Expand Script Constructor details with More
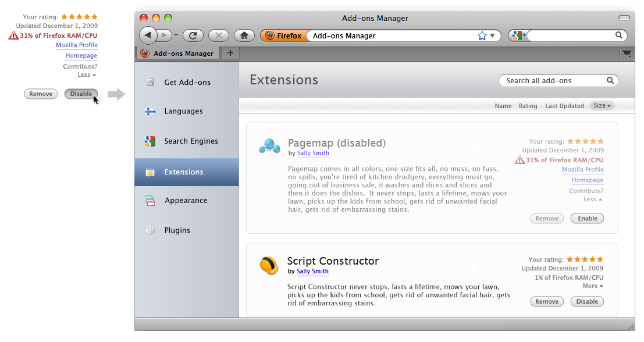644x342 pixels. pos(593,286)
